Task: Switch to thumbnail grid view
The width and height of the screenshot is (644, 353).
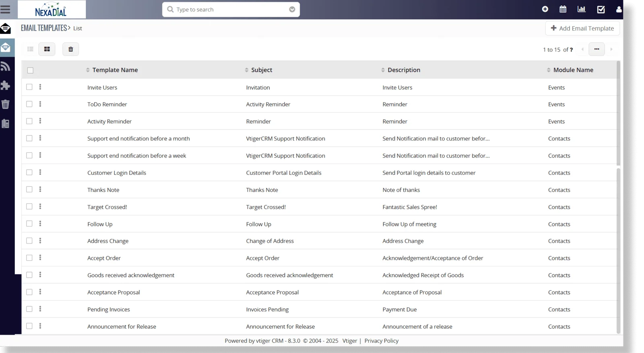Action: (47, 49)
